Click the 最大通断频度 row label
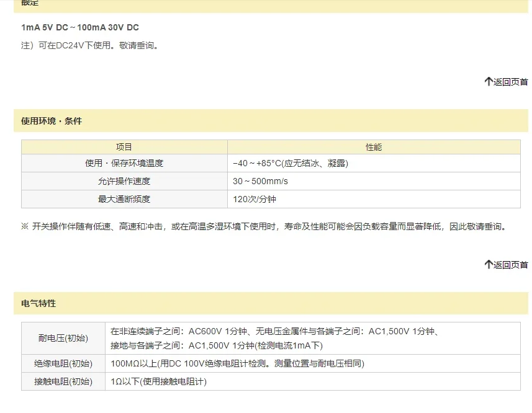This screenshot has height=413, width=532. point(124,199)
